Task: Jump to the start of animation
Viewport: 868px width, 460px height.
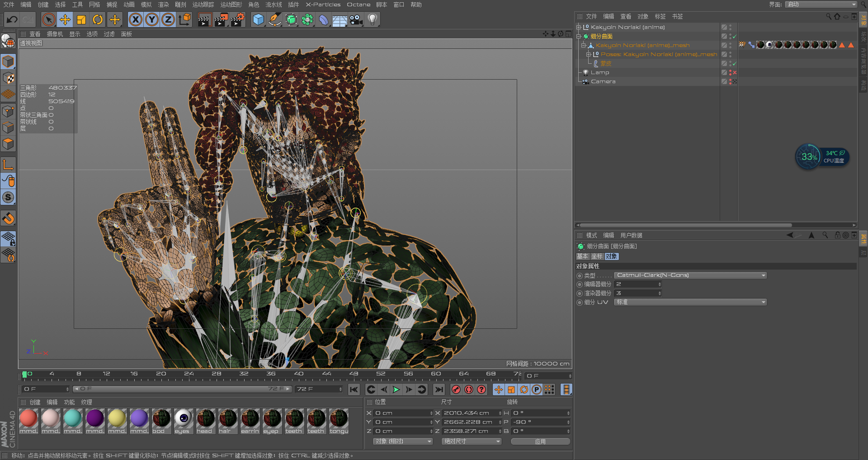Action: pos(354,389)
